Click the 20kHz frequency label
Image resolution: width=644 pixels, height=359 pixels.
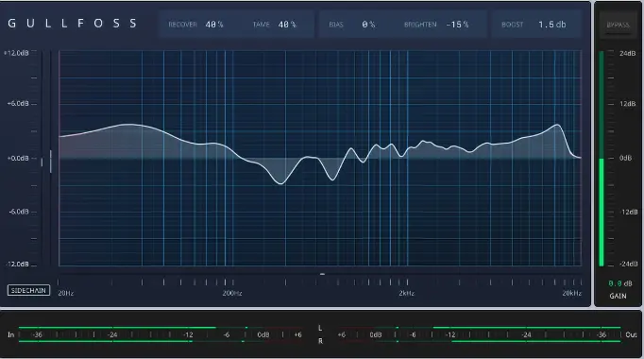(x=571, y=293)
